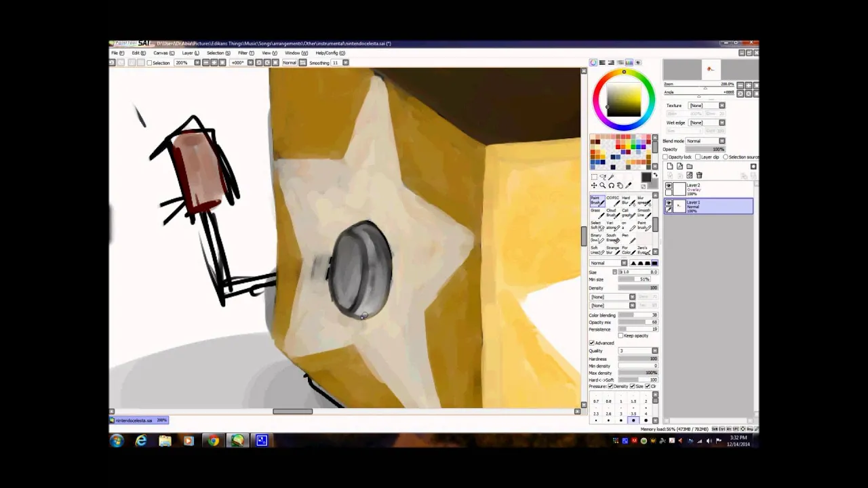
Task: Choose the Smooth Line brush
Action: tap(644, 213)
